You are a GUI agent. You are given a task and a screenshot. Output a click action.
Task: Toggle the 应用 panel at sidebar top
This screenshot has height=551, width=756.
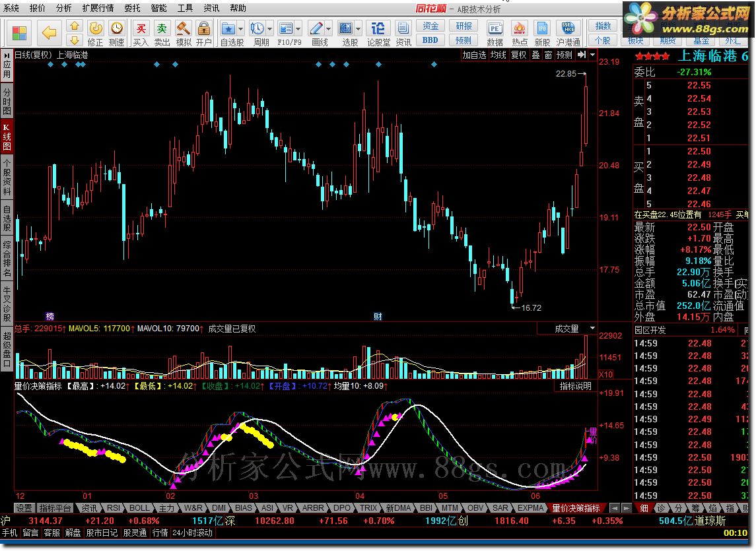click(x=7, y=65)
